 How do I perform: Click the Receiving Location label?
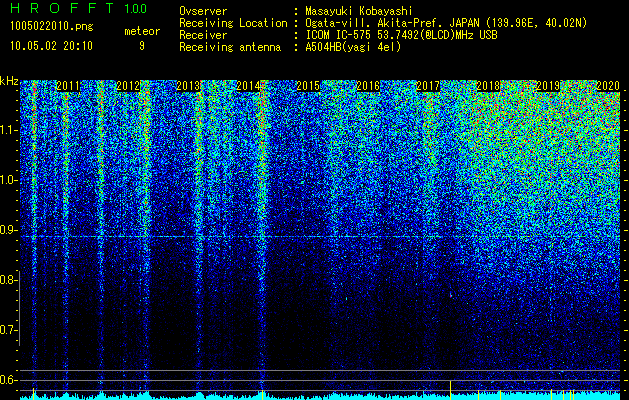(x=233, y=23)
